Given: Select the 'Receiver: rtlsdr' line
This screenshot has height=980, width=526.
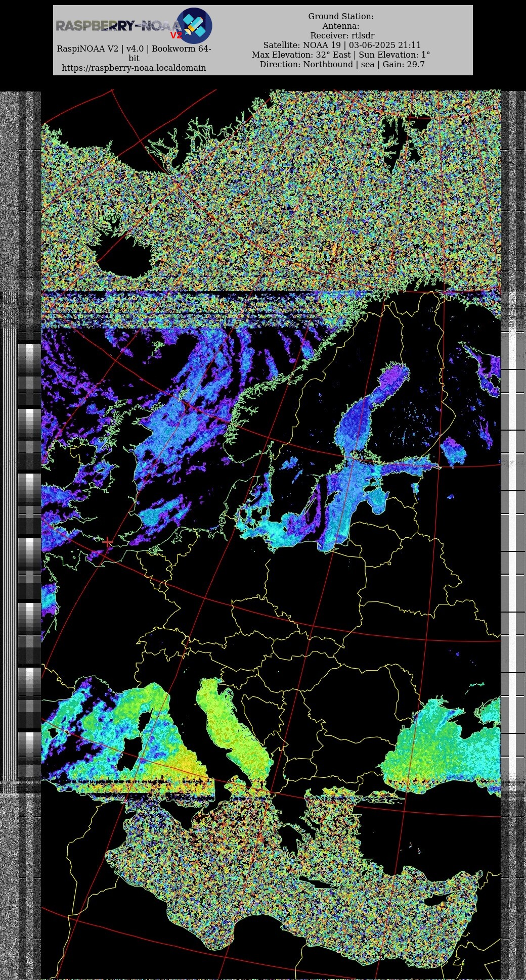Looking at the screenshot, I should 342,35.
